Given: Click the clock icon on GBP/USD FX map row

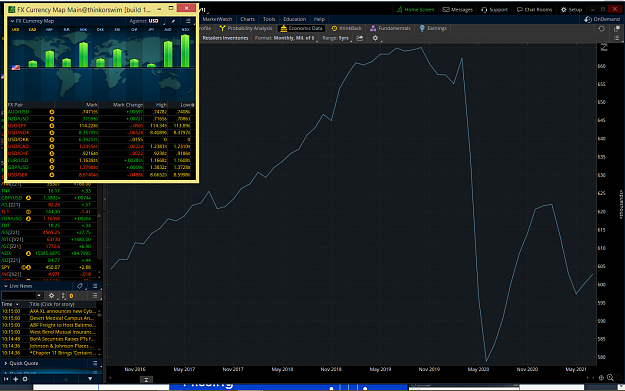Looking at the screenshot, I should [x=52, y=168].
